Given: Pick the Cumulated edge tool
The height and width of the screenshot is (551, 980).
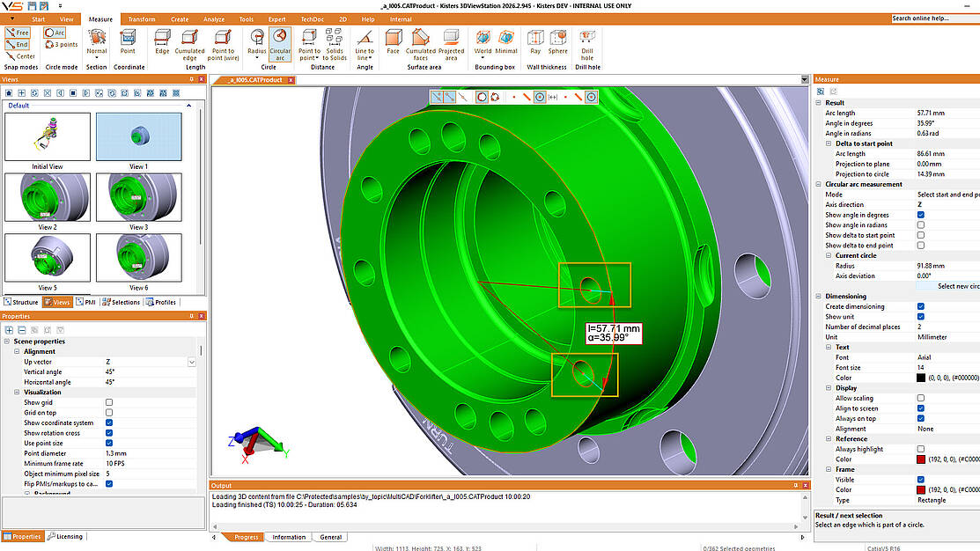Looking at the screenshot, I should (189, 44).
